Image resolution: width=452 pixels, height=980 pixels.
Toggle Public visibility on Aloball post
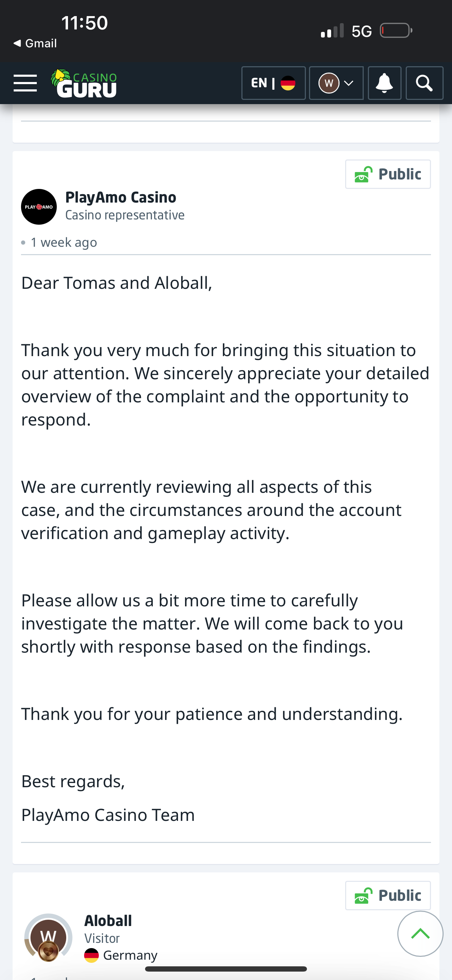click(388, 896)
